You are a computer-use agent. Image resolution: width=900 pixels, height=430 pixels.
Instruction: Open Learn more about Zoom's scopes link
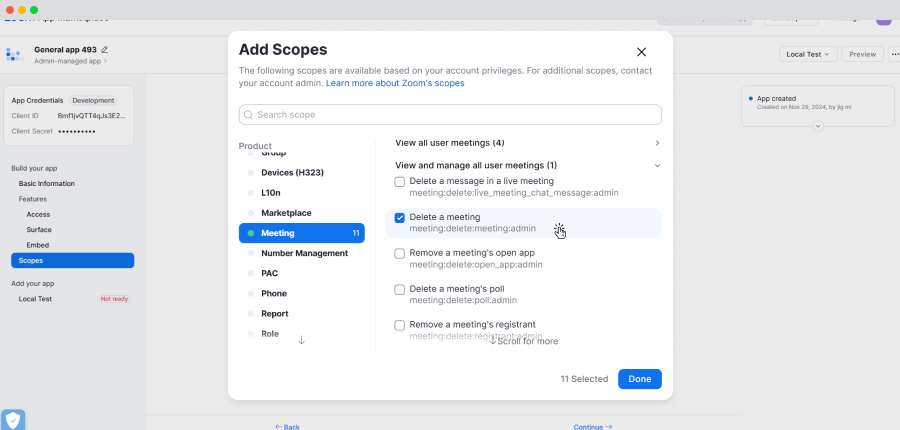395,83
